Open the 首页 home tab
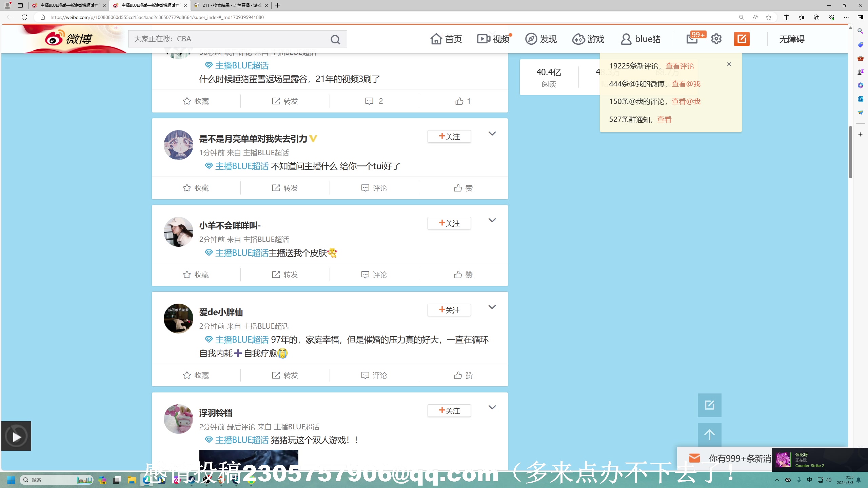Viewport: 868px width, 488px height. point(446,39)
